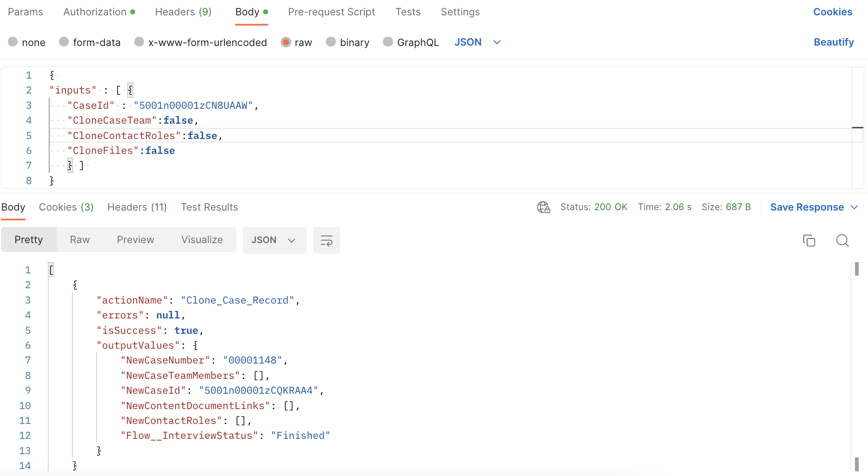Copy the response body to clipboard
868x476 pixels.
pyautogui.click(x=809, y=240)
